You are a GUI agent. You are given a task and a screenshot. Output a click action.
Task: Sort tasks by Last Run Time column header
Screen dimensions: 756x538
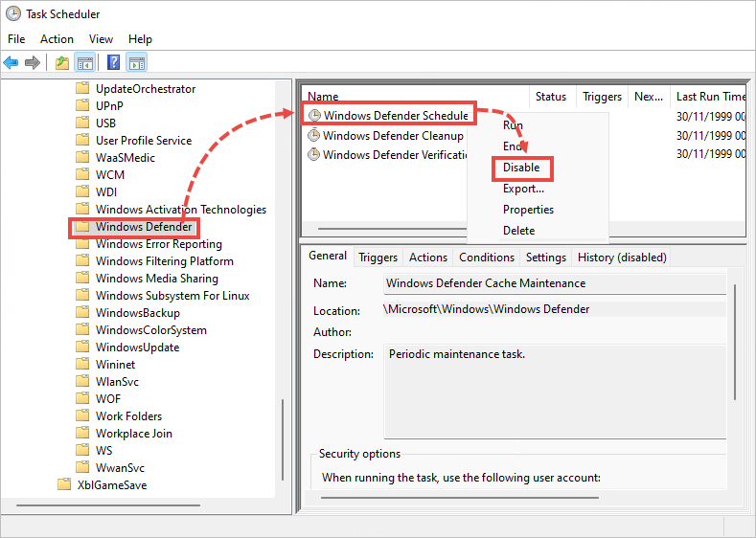(x=711, y=97)
